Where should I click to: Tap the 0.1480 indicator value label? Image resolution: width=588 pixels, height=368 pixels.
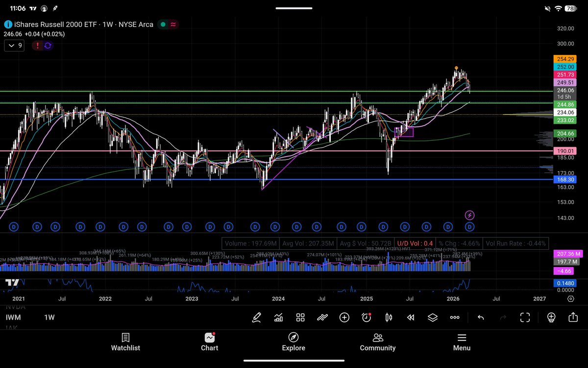pyautogui.click(x=565, y=283)
